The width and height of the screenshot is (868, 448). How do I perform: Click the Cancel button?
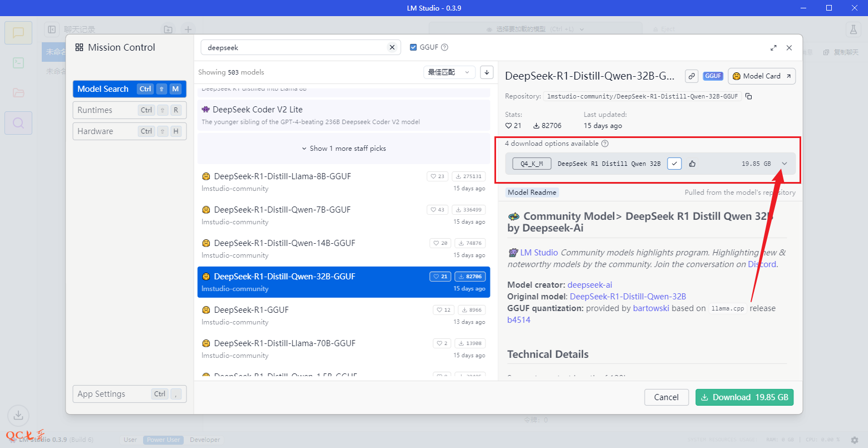tap(666, 397)
